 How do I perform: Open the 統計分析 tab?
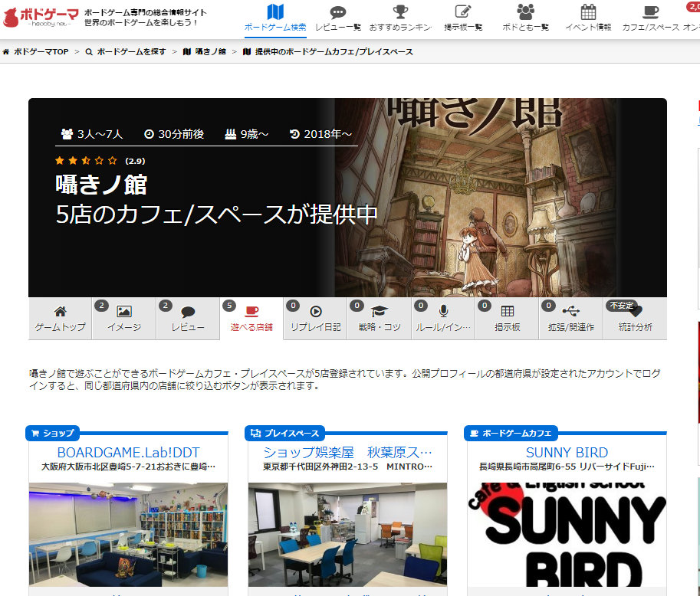pos(636,319)
